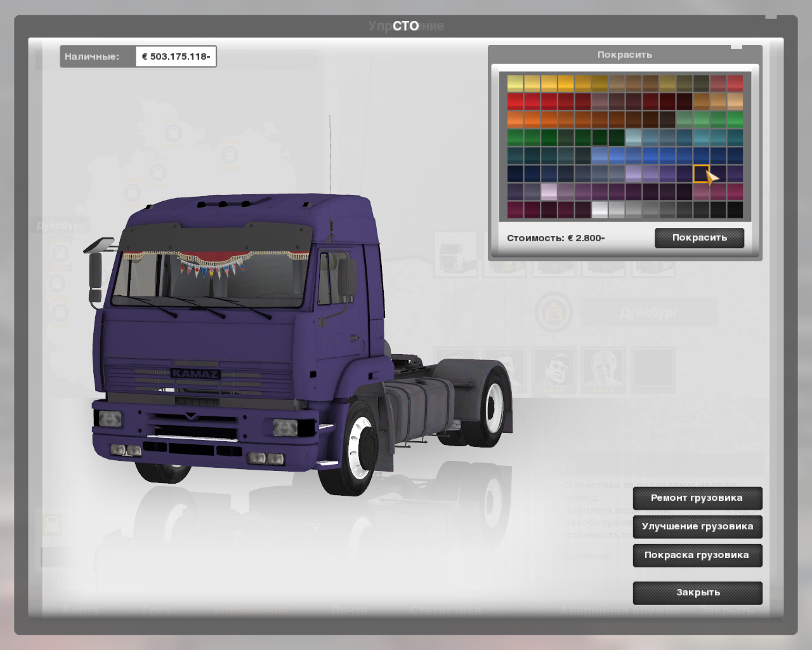Choose the pale pink-lavender swatch
Viewport: 812px width, 650px height.
click(549, 191)
